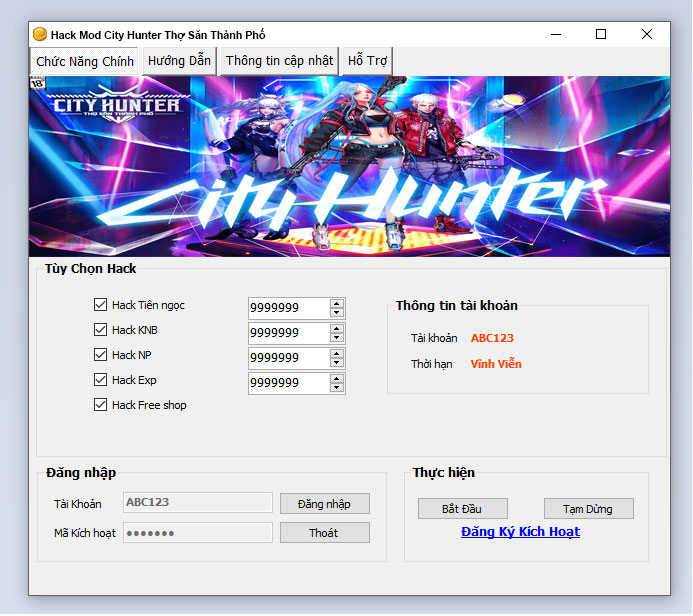This screenshot has height=616, width=693.
Task: Close the Hack Mod City Hunter window
Action: pos(647,34)
